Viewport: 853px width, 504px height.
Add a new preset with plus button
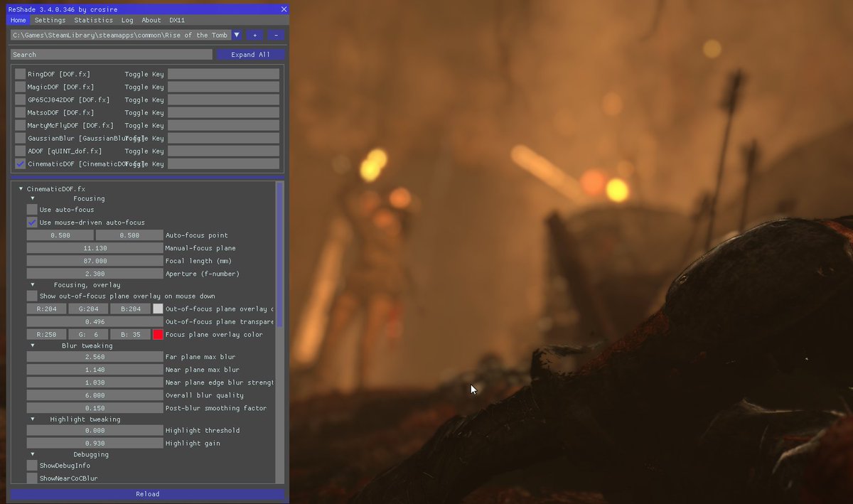254,35
